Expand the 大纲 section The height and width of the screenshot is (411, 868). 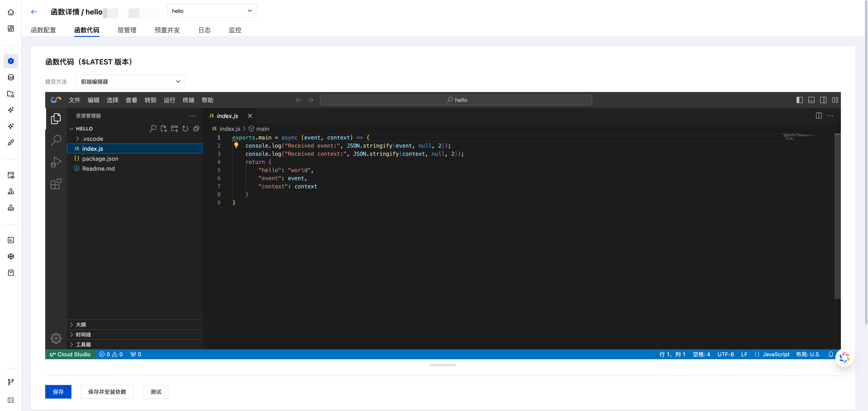(x=81, y=324)
